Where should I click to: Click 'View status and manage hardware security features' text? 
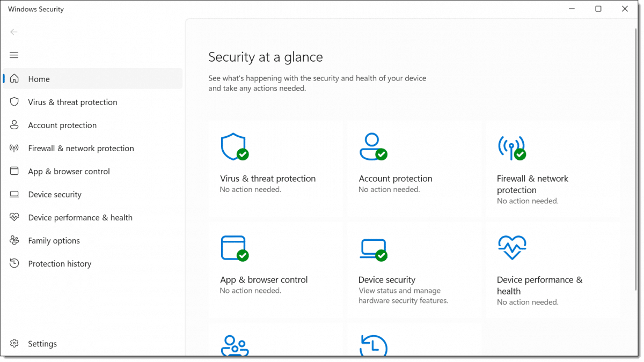pos(404,296)
